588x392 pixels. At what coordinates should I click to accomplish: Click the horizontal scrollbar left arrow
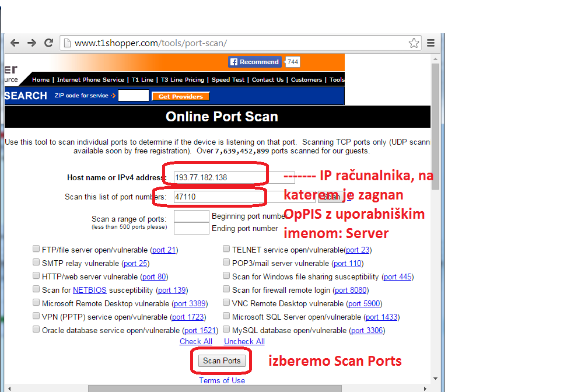pyautogui.click(x=9, y=388)
